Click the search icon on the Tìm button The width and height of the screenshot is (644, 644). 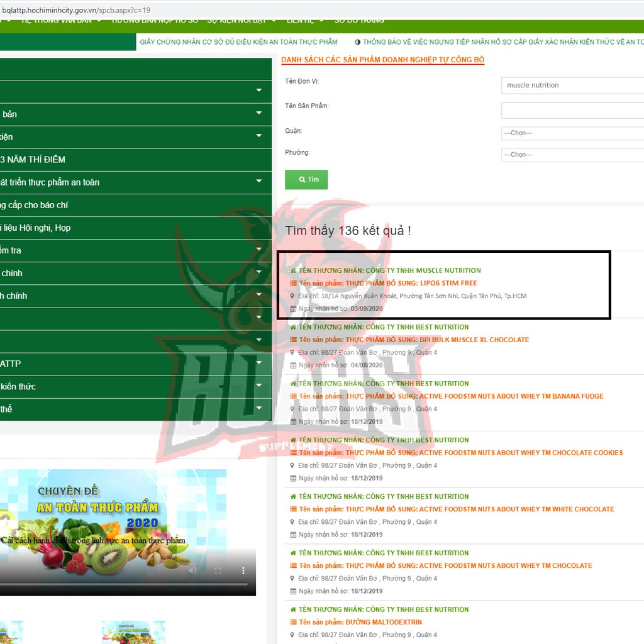click(302, 180)
